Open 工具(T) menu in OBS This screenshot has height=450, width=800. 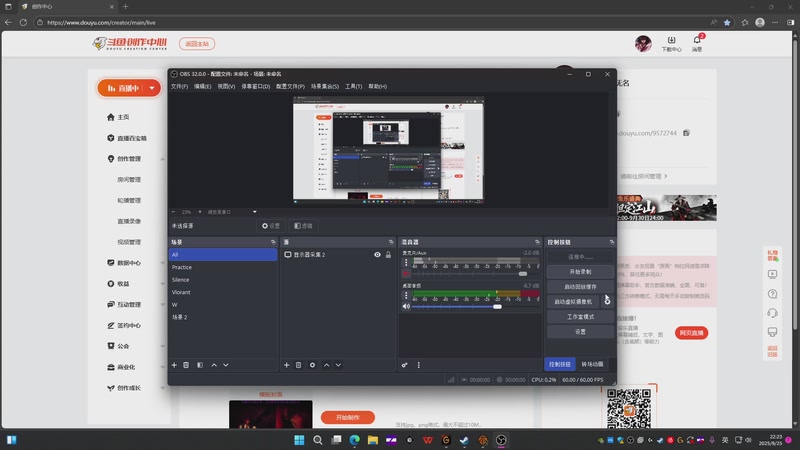pyautogui.click(x=354, y=86)
